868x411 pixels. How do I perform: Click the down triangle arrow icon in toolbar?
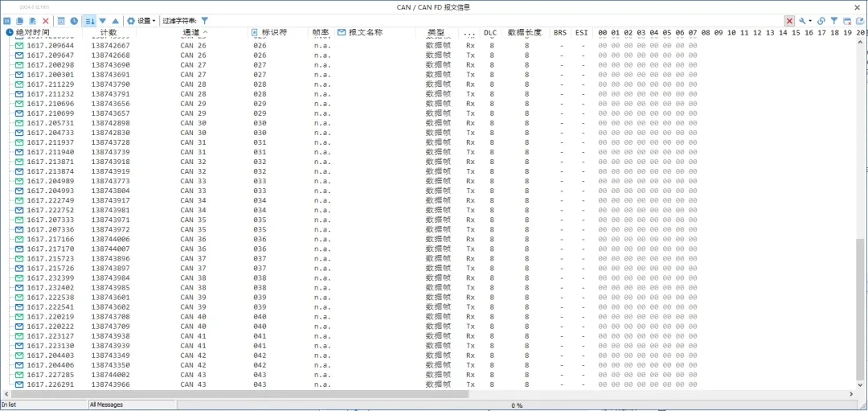click(103, 20)
